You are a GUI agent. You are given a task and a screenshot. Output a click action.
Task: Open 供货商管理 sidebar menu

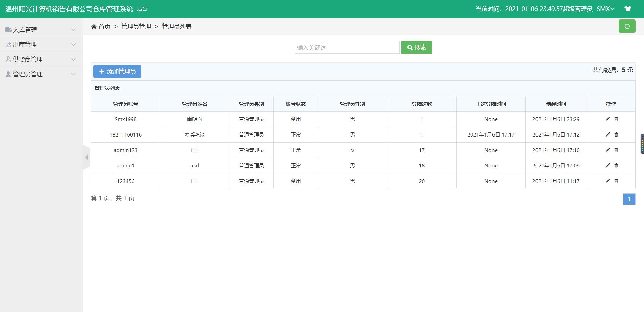(41, 59)
